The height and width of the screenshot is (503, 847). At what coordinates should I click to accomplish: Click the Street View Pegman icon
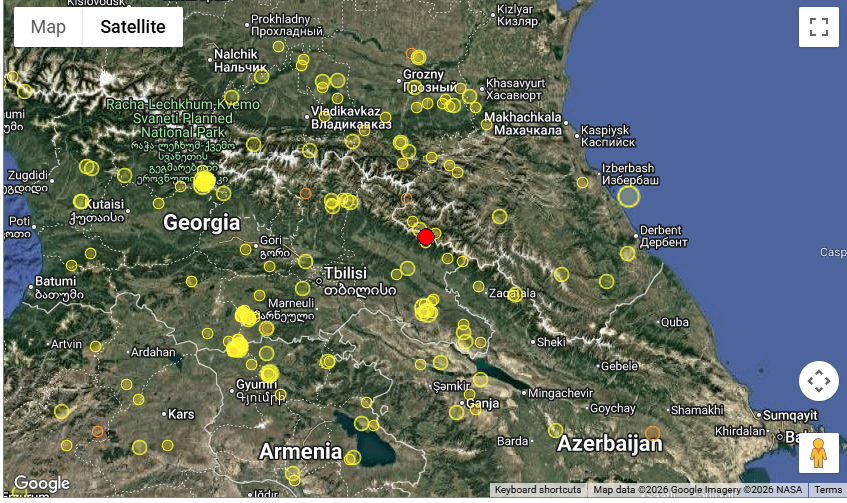pyautogui.click(x=818, y=453)
